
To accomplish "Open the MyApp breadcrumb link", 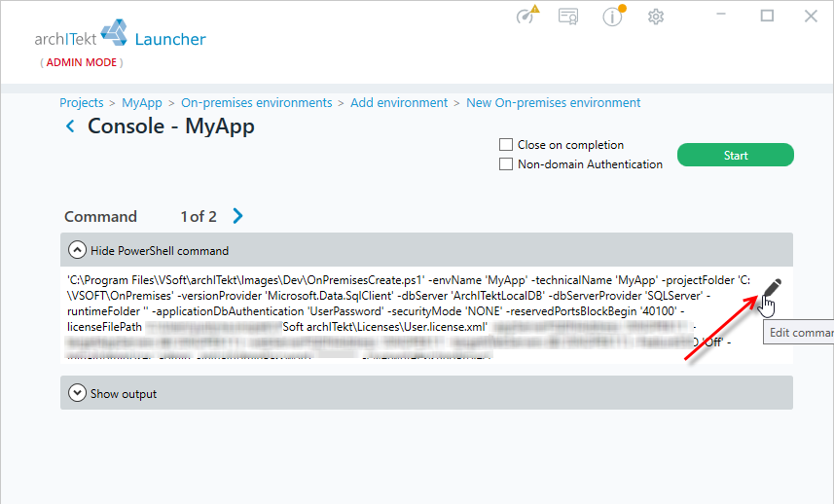I will (x=142, y=102).
